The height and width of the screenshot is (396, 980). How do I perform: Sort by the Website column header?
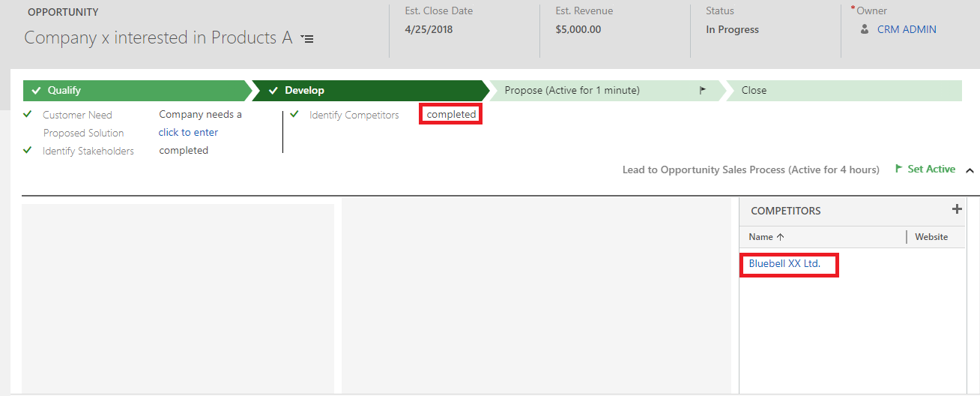click(x=931, y=237)
